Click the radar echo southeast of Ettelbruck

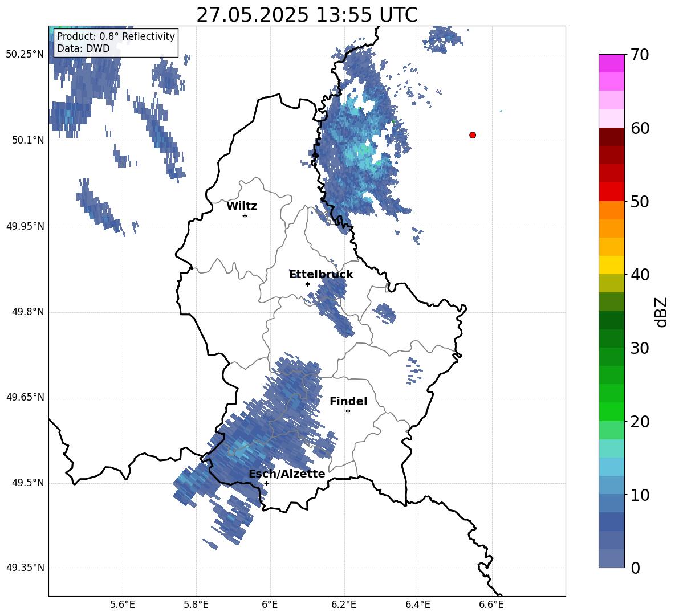pos(332,304)
